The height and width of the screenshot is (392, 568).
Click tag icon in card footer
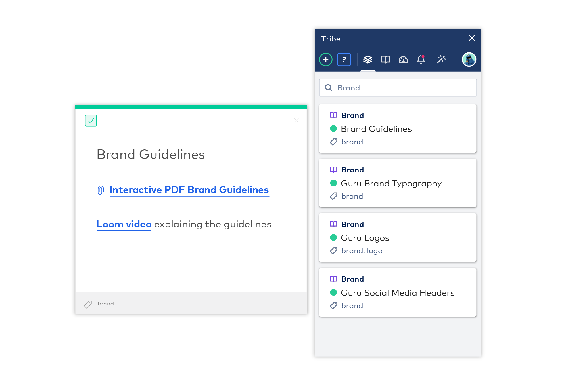tap(88, 304)
